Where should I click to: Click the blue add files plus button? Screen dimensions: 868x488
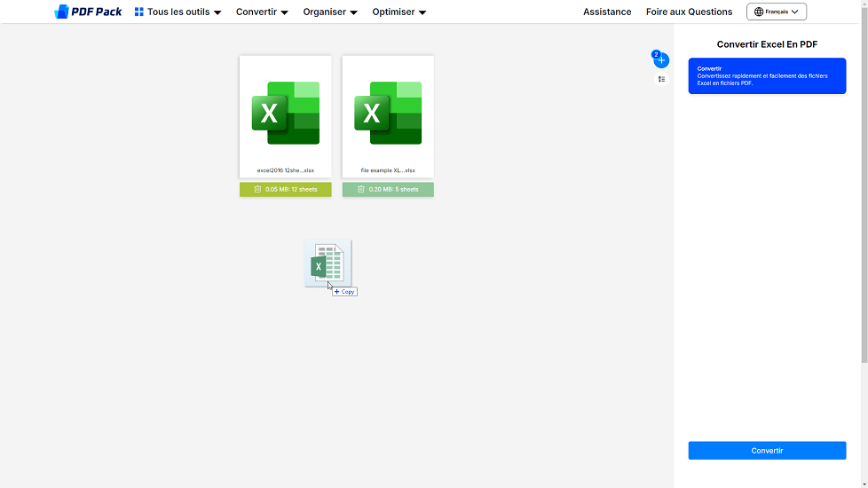pos(661,60)
